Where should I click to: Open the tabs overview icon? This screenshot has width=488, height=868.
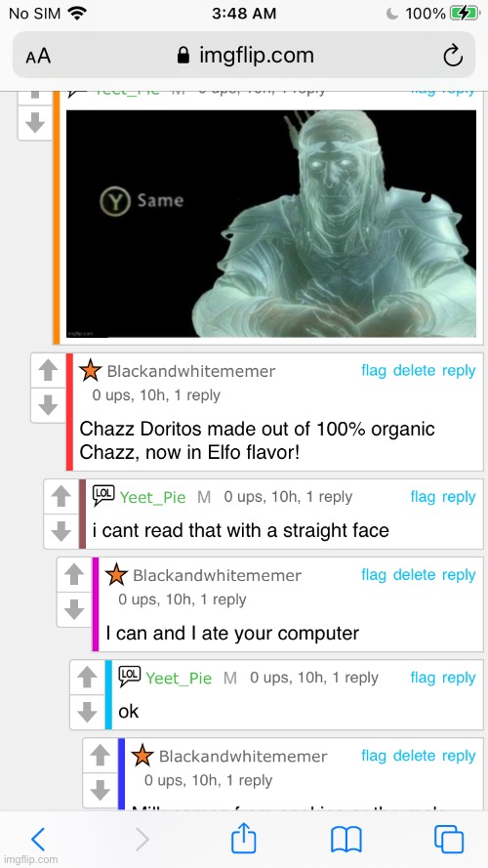coord(449,840)
